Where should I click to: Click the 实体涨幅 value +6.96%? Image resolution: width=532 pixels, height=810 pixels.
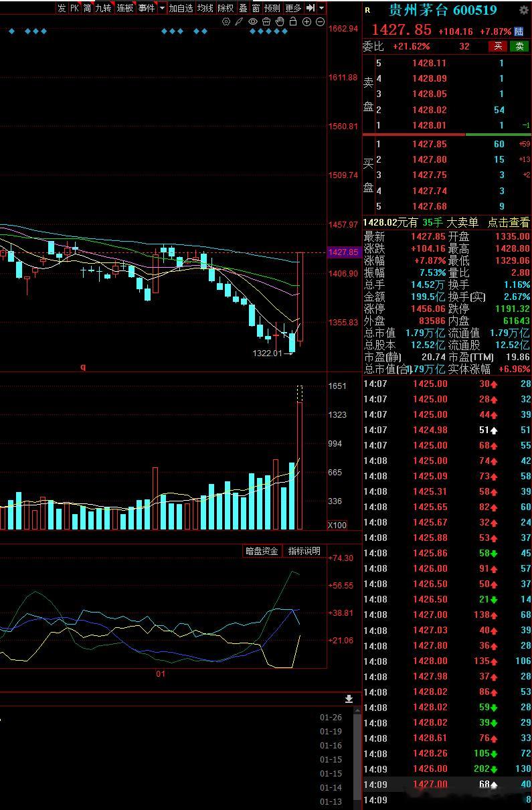(x=514, y=369)
